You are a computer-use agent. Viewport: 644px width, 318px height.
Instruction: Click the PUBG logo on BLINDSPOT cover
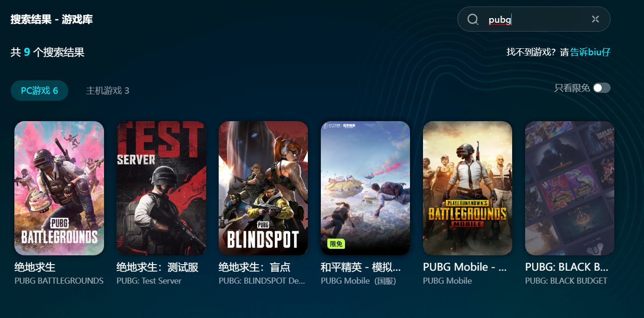point(263,224)
